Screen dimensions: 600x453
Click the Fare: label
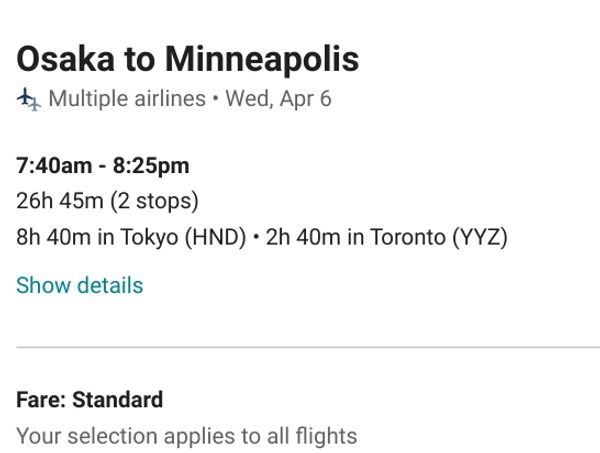point(40,400)
